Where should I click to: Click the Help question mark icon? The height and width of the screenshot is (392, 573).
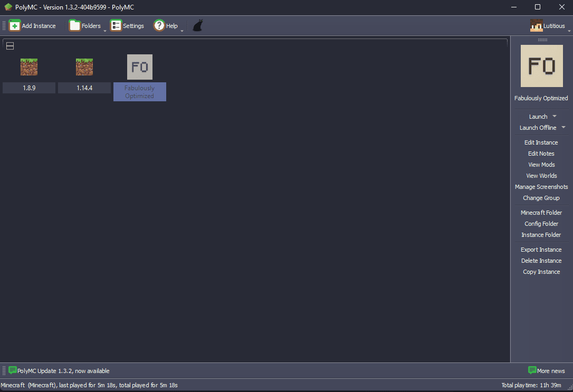[159, 25]
